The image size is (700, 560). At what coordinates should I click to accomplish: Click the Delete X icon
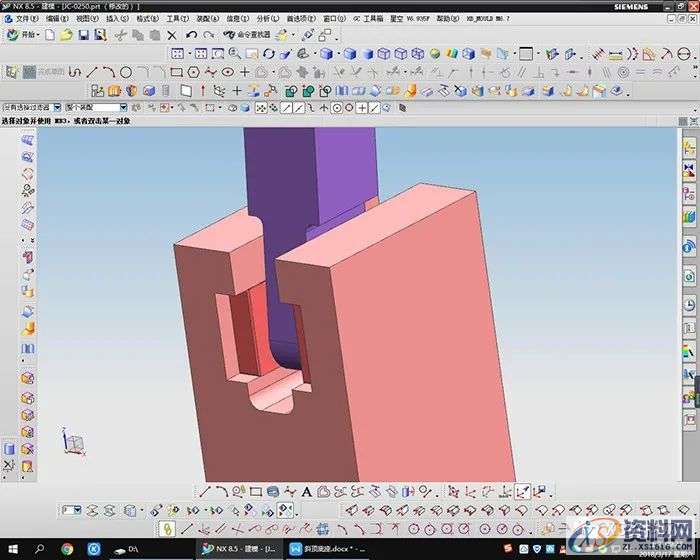[172, 35]
